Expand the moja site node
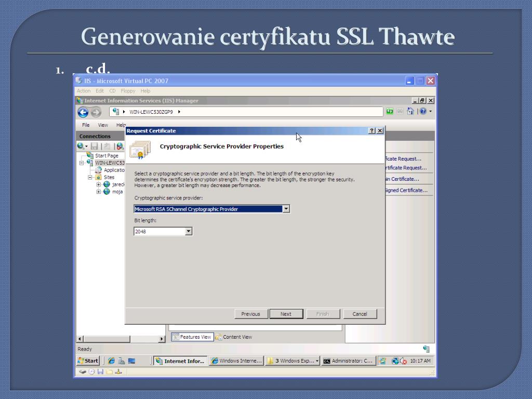Image resolution: width=532 pixels, height=399 pixels. pyautogui.click(x=98, y=192)
